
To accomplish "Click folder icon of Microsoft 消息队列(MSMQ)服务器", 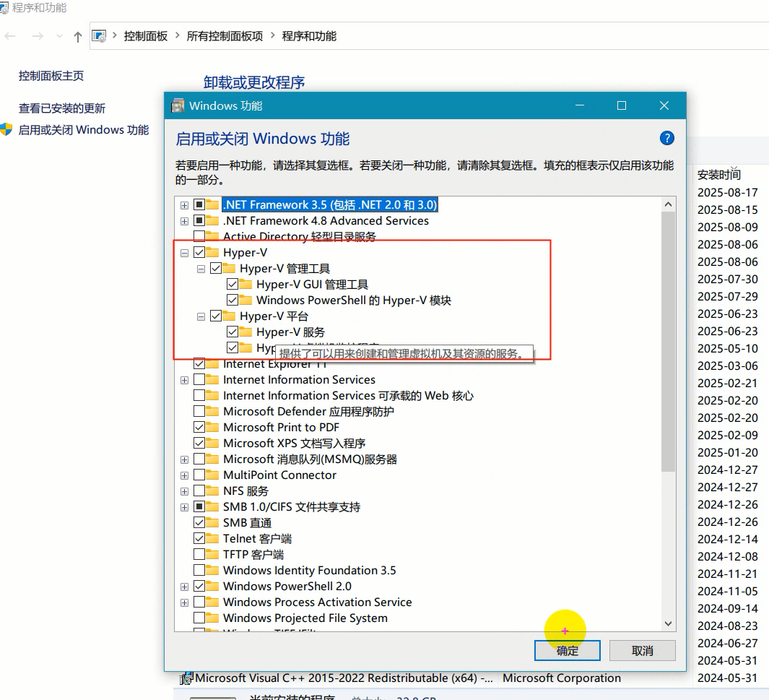I will click(x=212, y=459).
